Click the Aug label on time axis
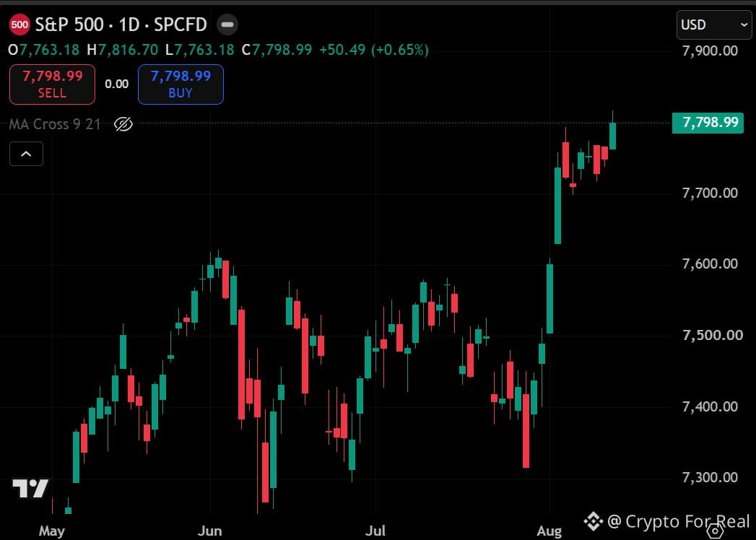 click(549, 531)
